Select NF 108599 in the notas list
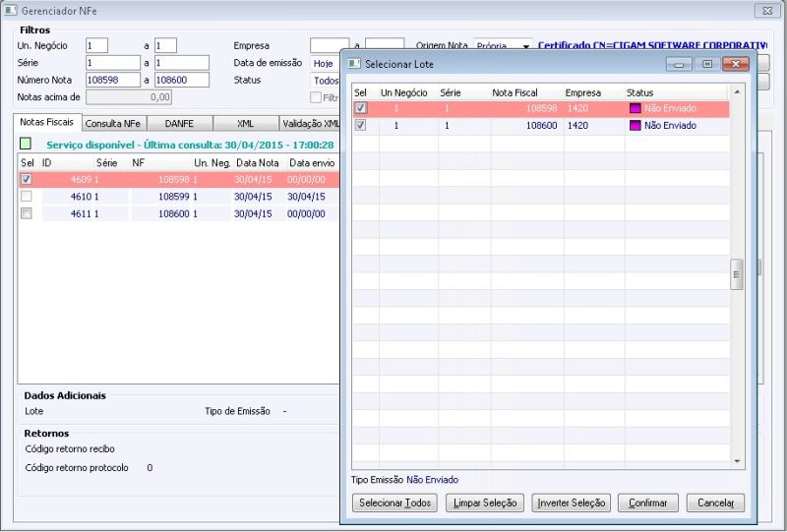This screenshot has width=787, height=532. tap(174, 197)
